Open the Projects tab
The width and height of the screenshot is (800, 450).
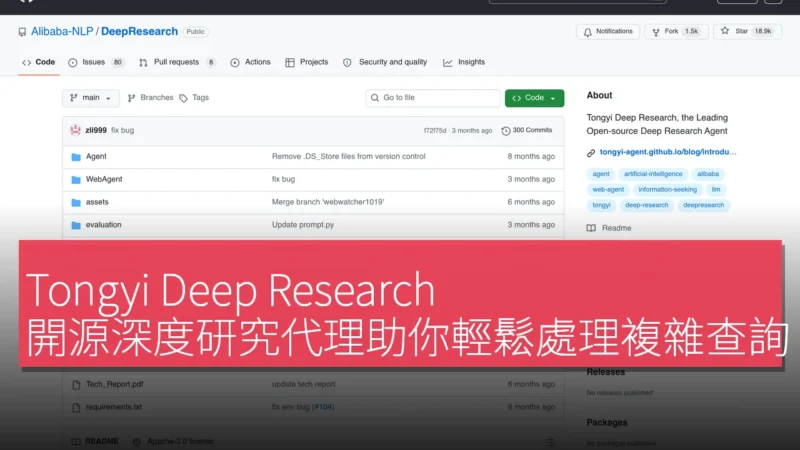click(x=307, y=62)
